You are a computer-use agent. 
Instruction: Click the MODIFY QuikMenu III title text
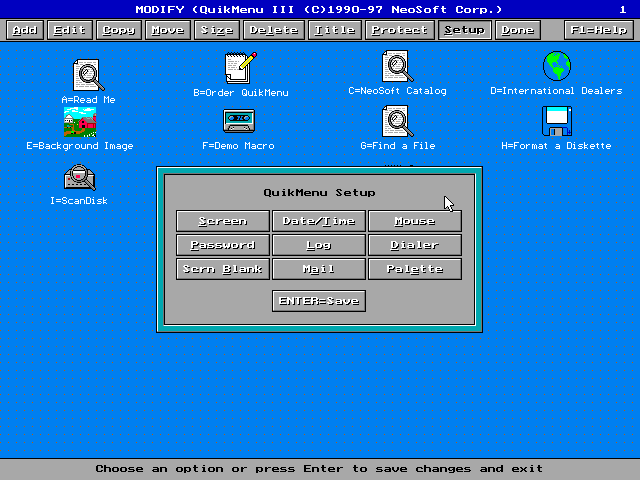pyautogui.click(x=319, y=9)
